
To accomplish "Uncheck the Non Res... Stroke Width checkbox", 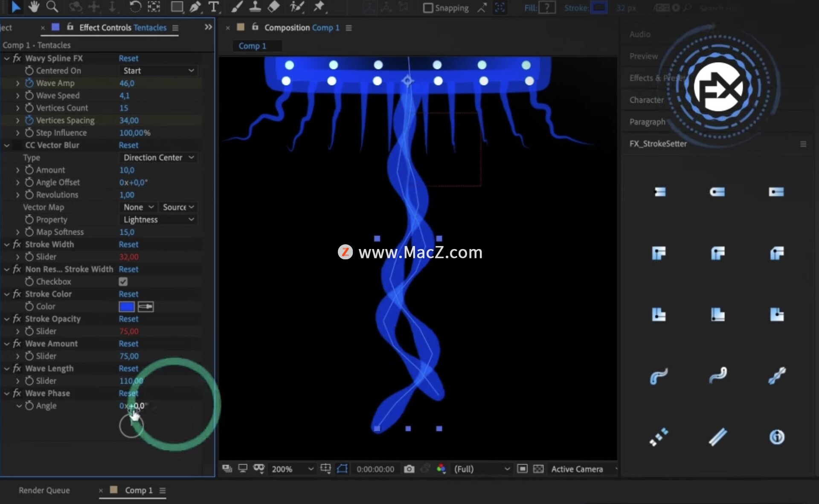I will coord(123,282).
